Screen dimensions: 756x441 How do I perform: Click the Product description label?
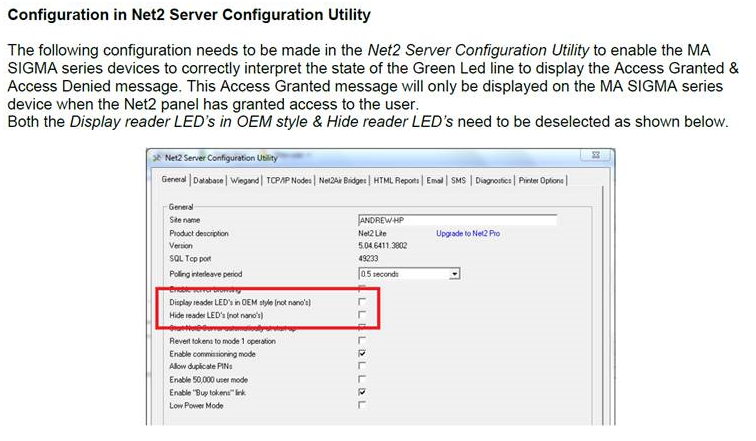(199, 233)
